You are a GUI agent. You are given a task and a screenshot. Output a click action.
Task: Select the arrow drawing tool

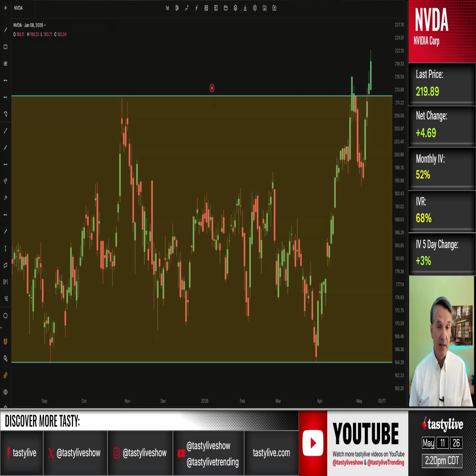5,198
